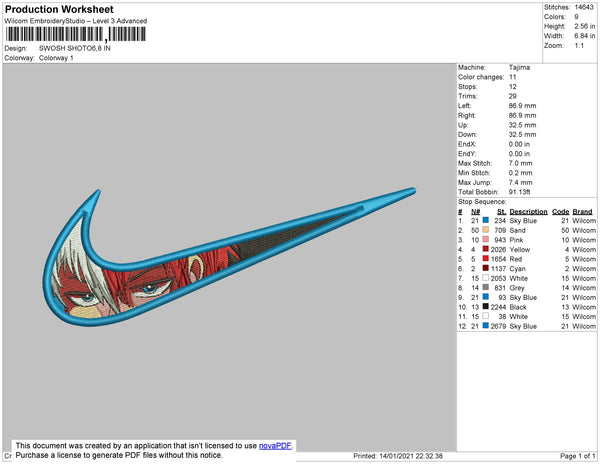600x464 pixels.
Task: Click the St. column header
Action: [x=501, y=212]
